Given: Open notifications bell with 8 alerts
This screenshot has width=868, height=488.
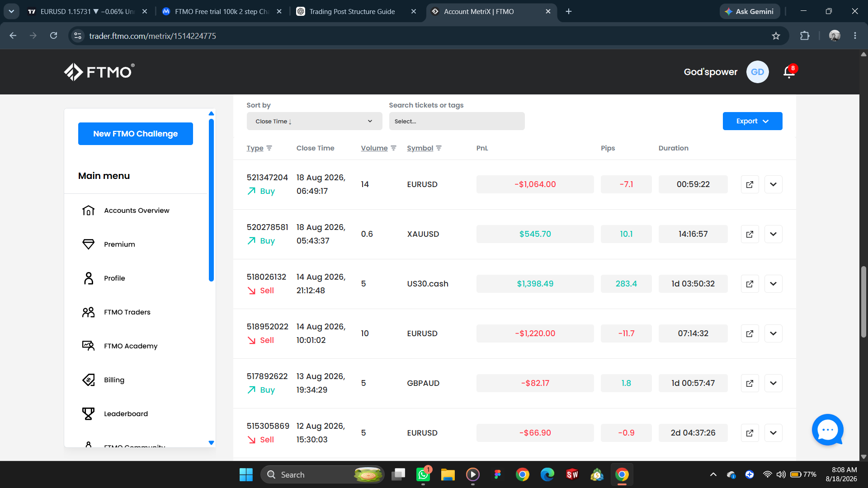Looking at the screenshot, I should click(789, 71).
